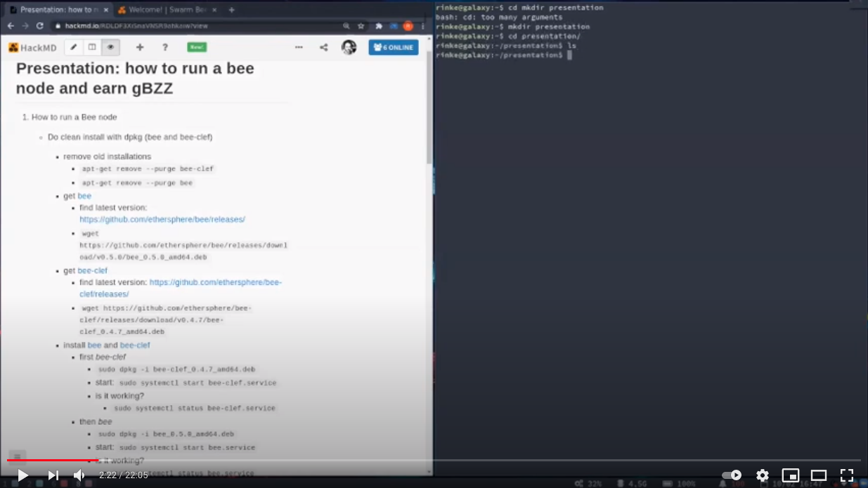Click the page title heading

(135, 79)
